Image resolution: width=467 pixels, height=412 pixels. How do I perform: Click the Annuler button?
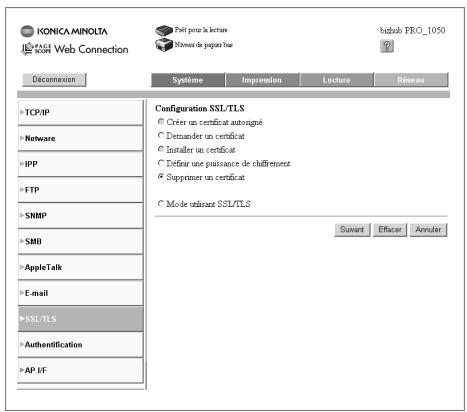pos(428,230)
